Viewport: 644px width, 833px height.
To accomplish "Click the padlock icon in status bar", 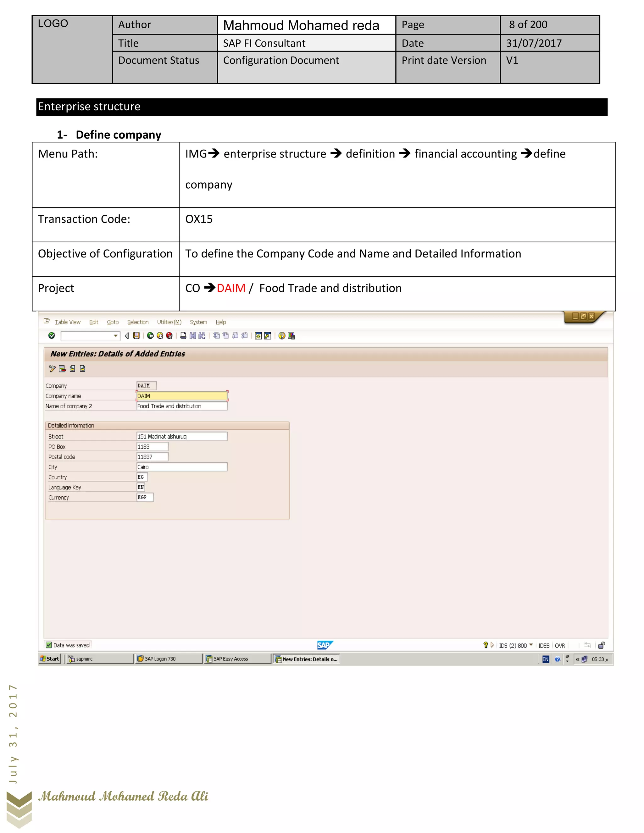I will 602,645.
